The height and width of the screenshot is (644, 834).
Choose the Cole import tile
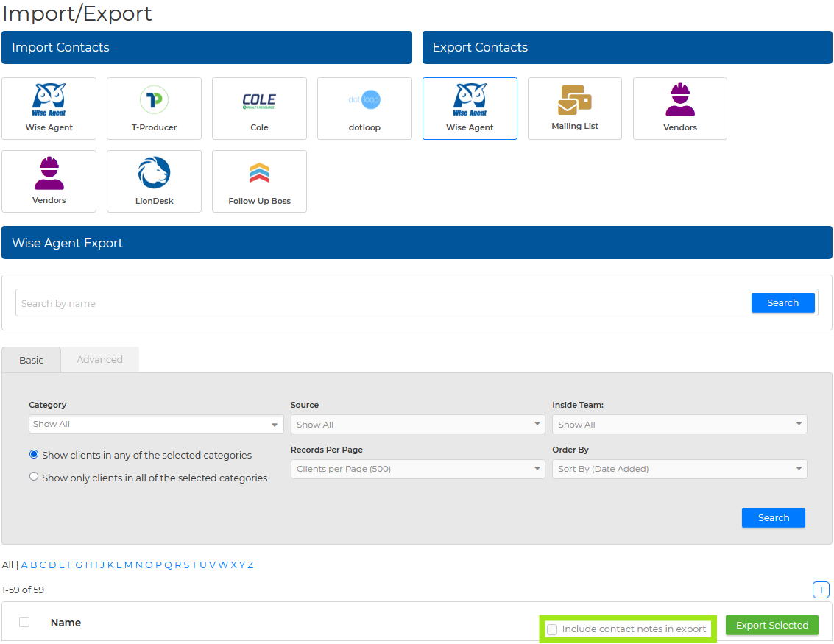260,108
